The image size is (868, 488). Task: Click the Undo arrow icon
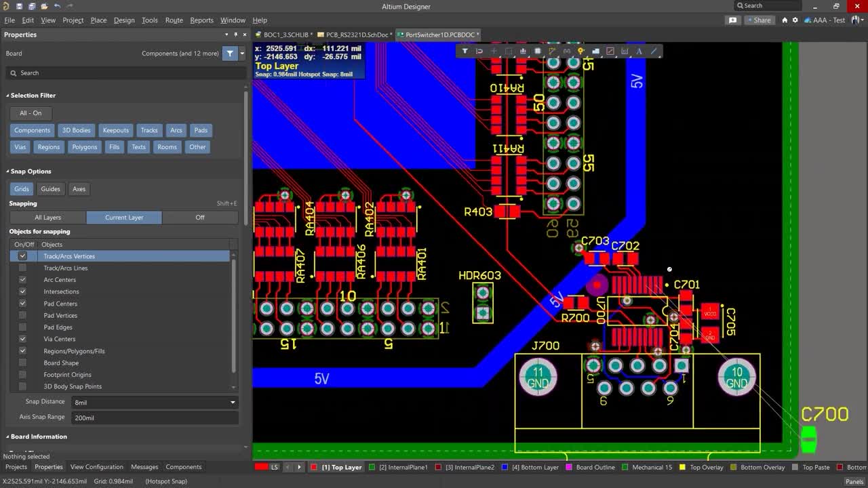[57, 6]
